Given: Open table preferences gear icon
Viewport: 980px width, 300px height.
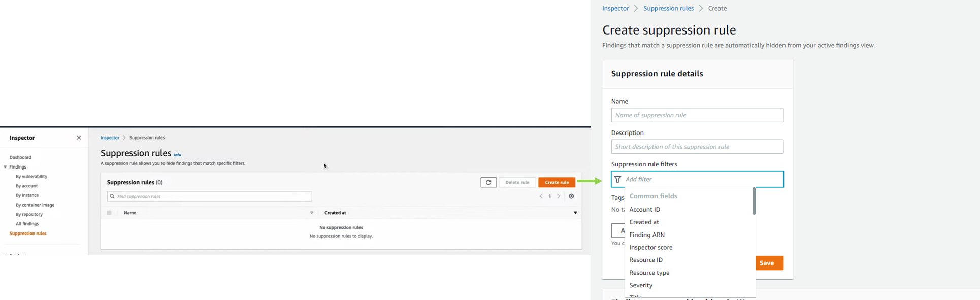Looking at the screenshot, I should tap(571, 196).
